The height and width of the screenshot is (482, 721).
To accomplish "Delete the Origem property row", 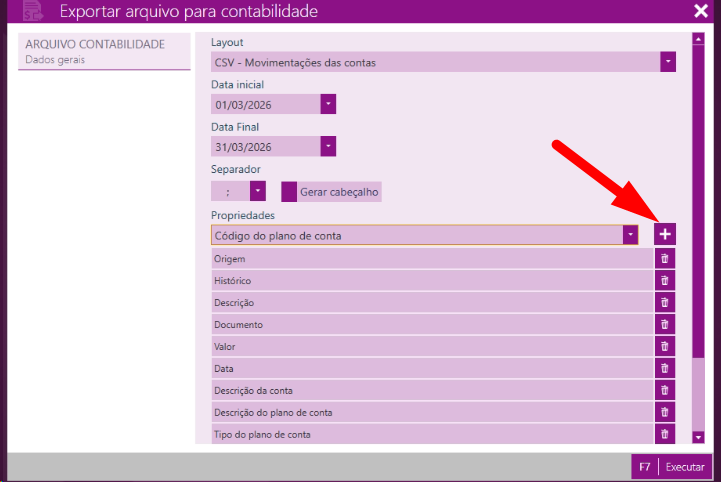I will [665, 259].
